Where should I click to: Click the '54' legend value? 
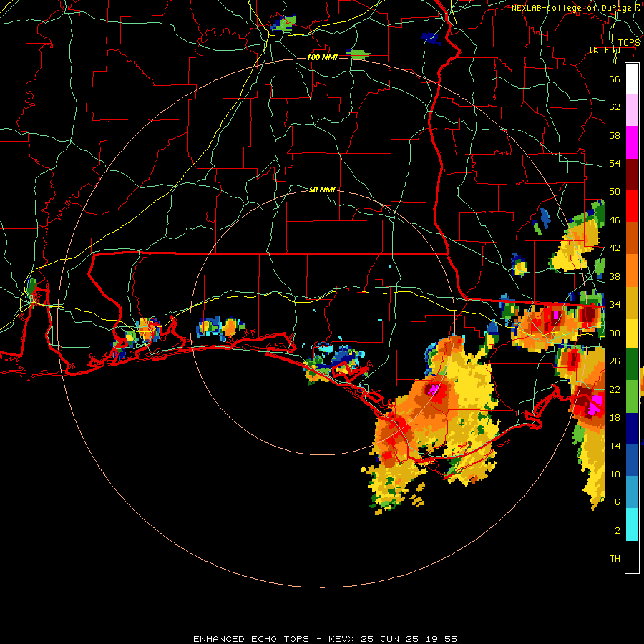click(615, 163)
